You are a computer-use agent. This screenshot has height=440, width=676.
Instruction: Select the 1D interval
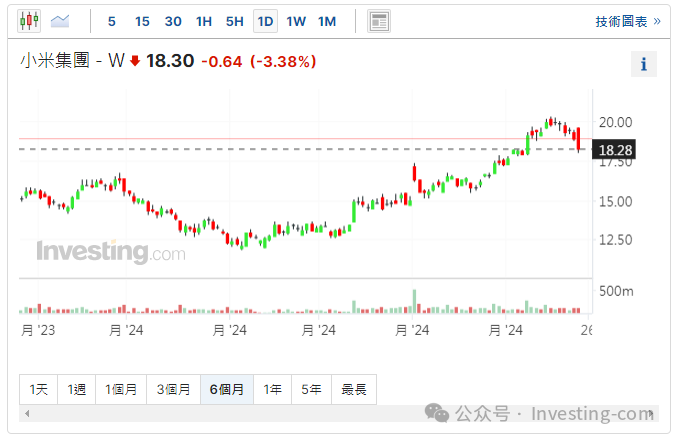[265, 21]
